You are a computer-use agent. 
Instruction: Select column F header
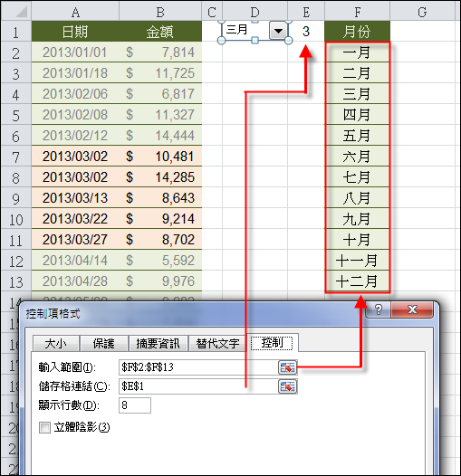pyautogui.click(x=357, y=12)
